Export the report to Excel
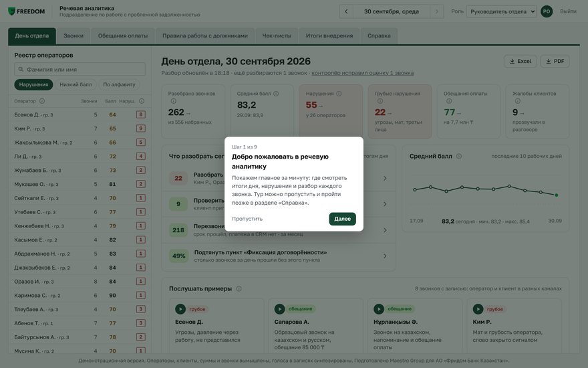 [x=520, y=61]
